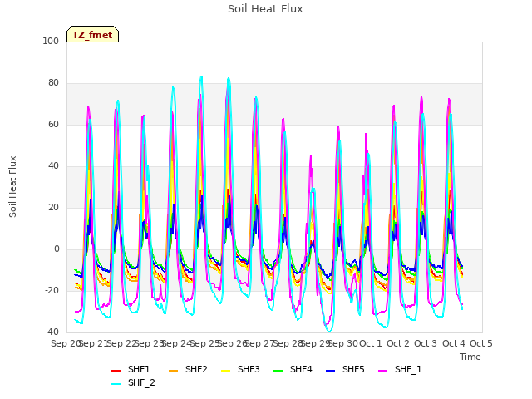Click the Oct 5 x-axis tick label
Image resolution: width=532 pixels, height=399 pixels.
[481, 343]
